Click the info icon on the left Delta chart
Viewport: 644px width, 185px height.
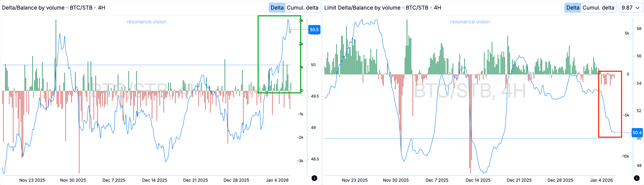pyautogui.click(x=314, y=179)
